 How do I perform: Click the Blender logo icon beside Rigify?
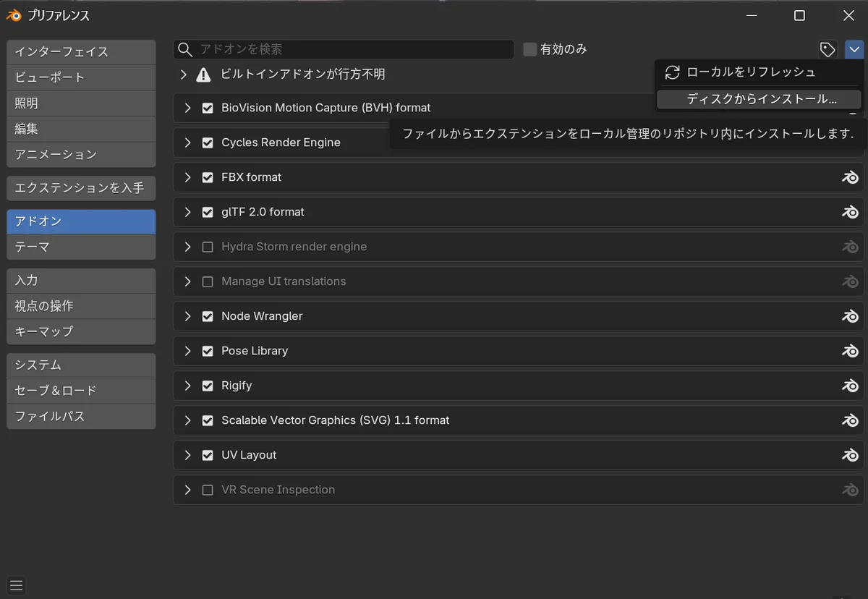pos(851,386)
